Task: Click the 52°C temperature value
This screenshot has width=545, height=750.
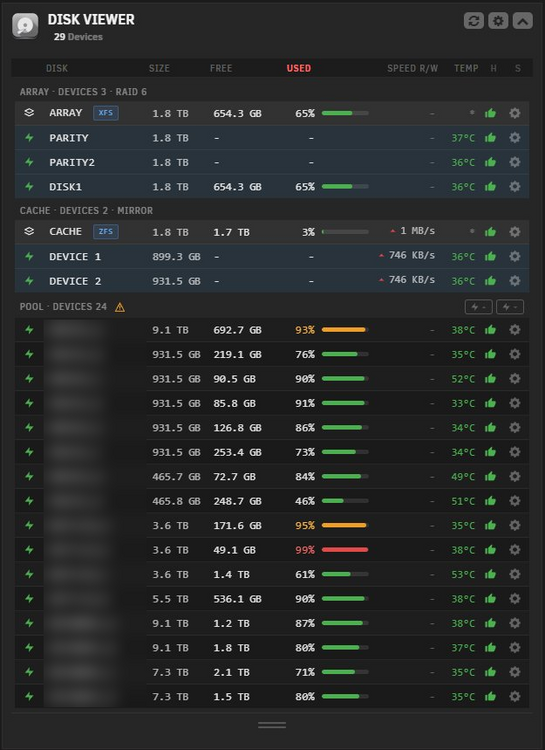Action: point(463,379)
